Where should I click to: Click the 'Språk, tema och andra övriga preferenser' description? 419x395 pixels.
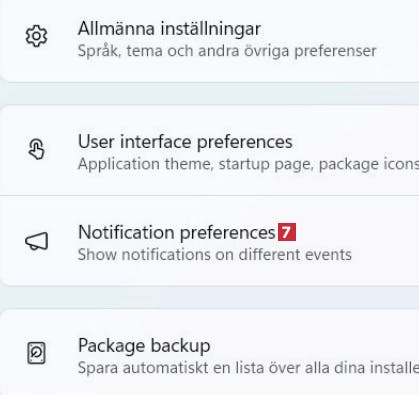coord(227,51)
